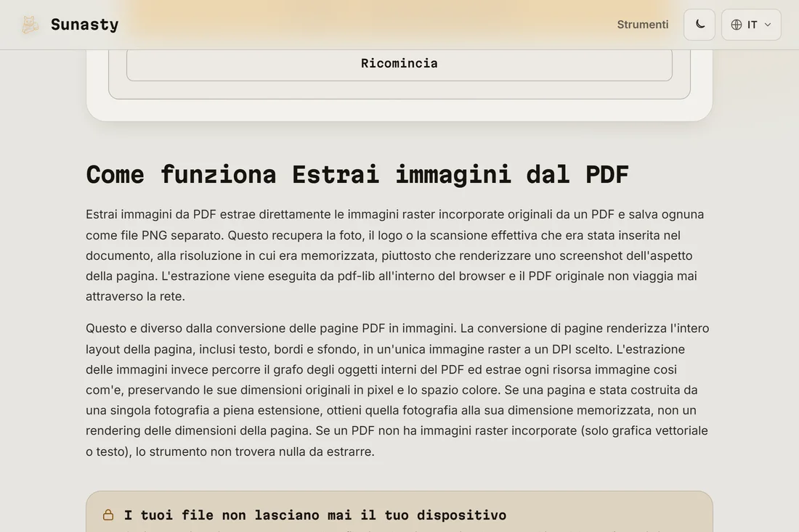Click the Ricomincia button
This screenshot has width=799, height=532.
pyautogui.click(x=399, y=64)
